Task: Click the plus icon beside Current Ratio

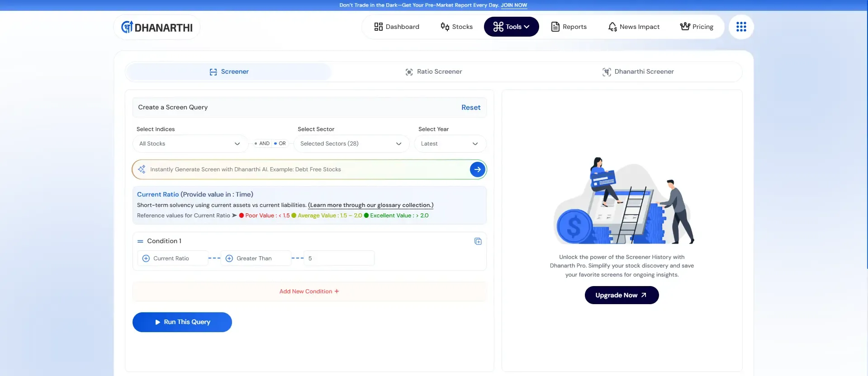Action: pos(146,258)
